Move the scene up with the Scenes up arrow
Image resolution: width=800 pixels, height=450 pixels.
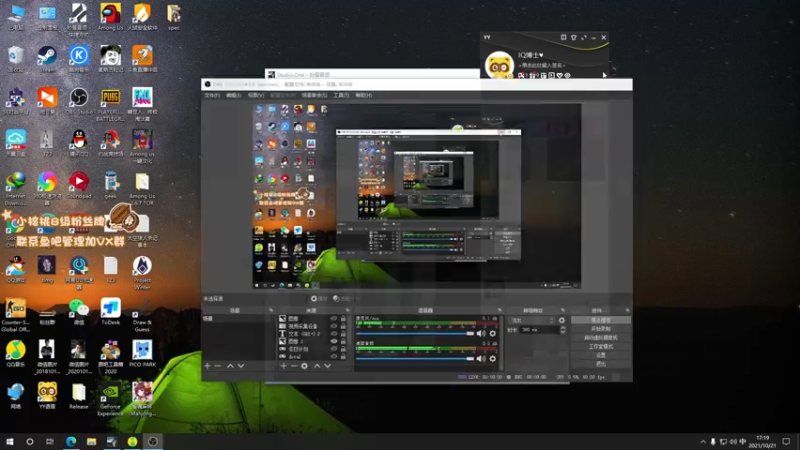coord(230,366)
